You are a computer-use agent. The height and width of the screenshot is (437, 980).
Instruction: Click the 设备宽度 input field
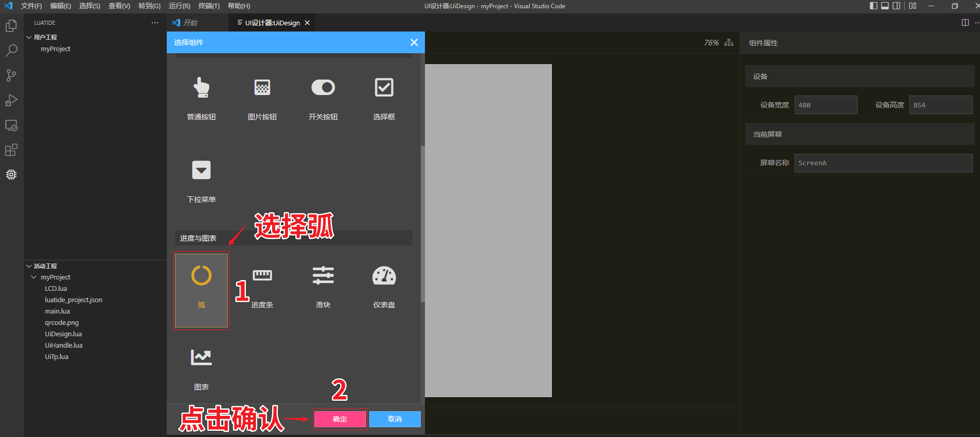point(826,105)
